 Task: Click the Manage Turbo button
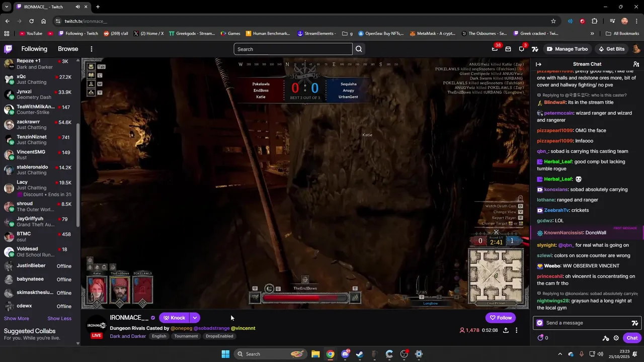point(567,49)
